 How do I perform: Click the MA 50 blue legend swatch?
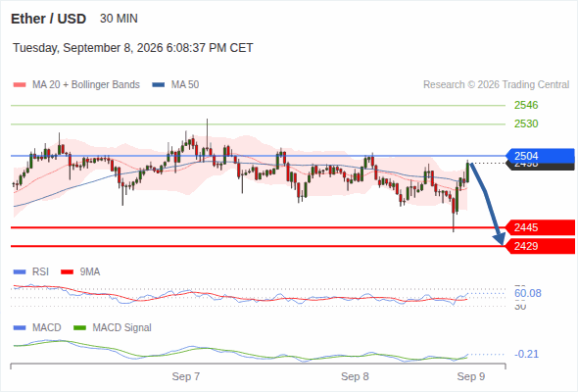[x=159, y=85]
